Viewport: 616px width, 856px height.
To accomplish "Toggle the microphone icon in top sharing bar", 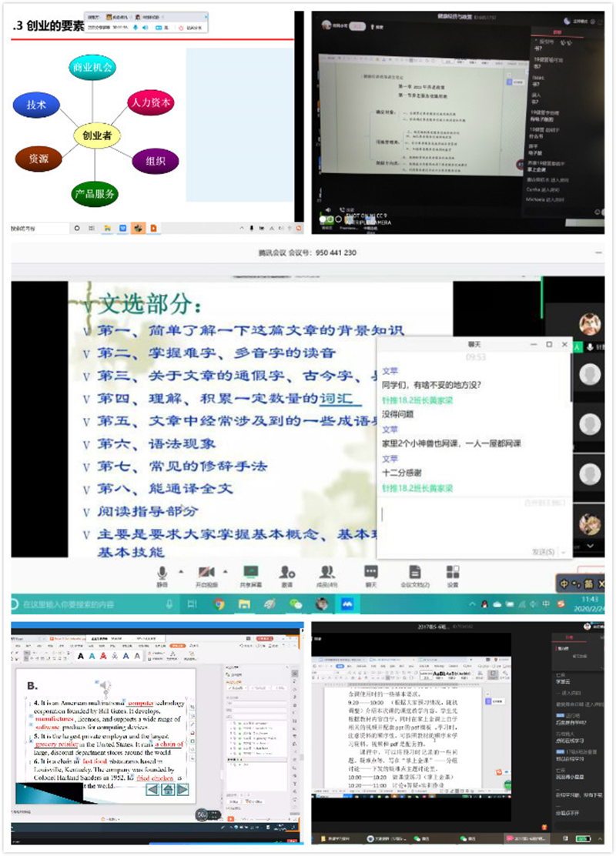I will 137,27.
